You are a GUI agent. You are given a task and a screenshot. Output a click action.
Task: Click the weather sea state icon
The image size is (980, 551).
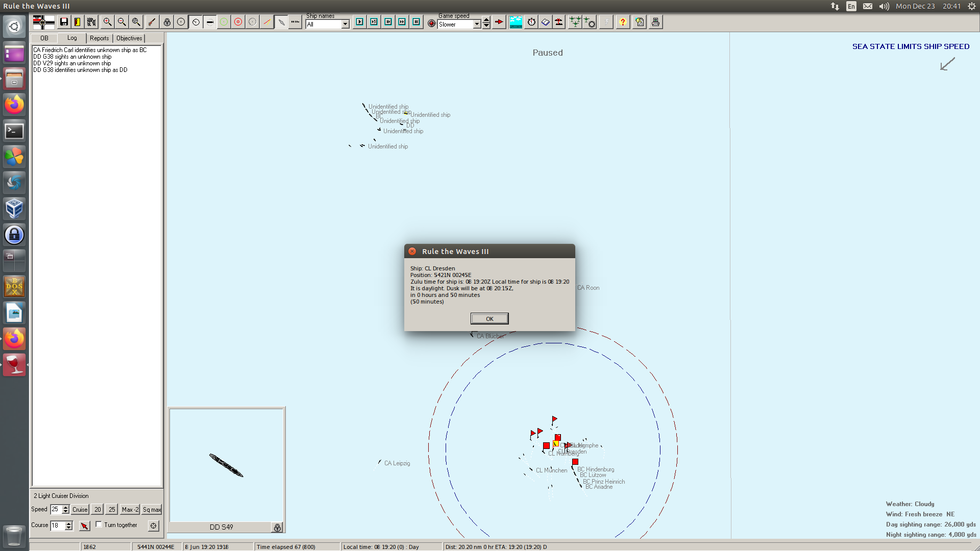(516, 22)
